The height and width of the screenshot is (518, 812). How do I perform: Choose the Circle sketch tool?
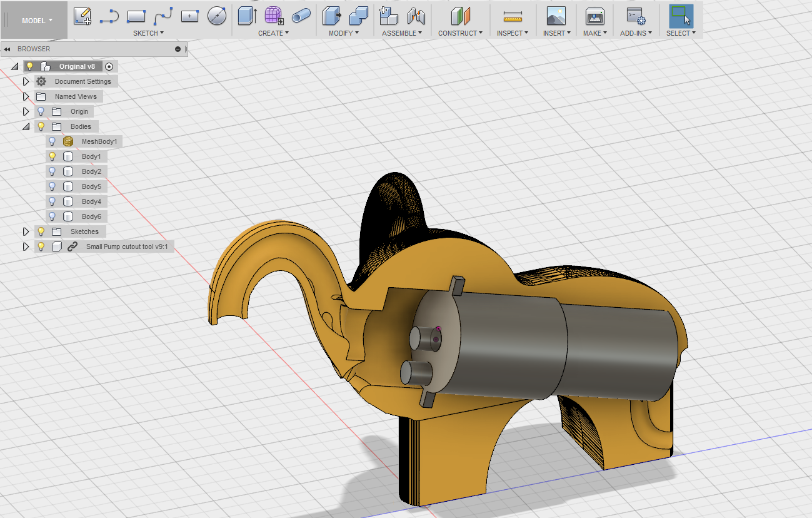(217, 16)
